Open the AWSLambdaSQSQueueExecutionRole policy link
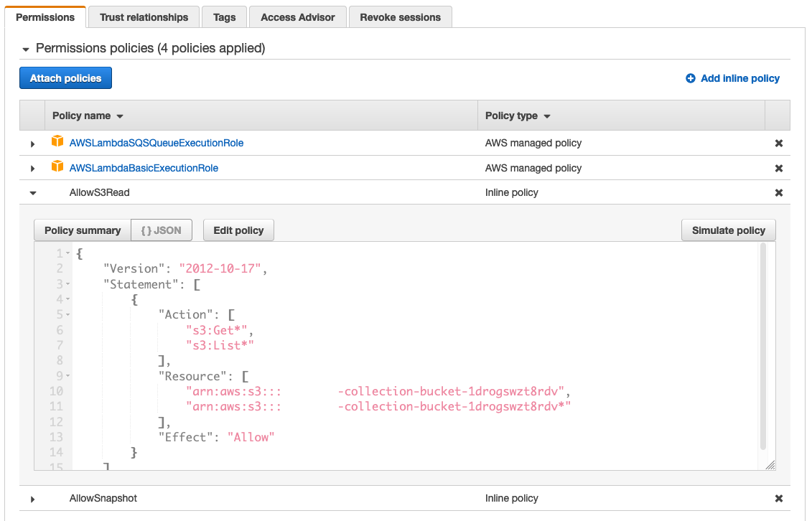Image resolution: width=812 pixels, height=521 pixels. point(157,143)
